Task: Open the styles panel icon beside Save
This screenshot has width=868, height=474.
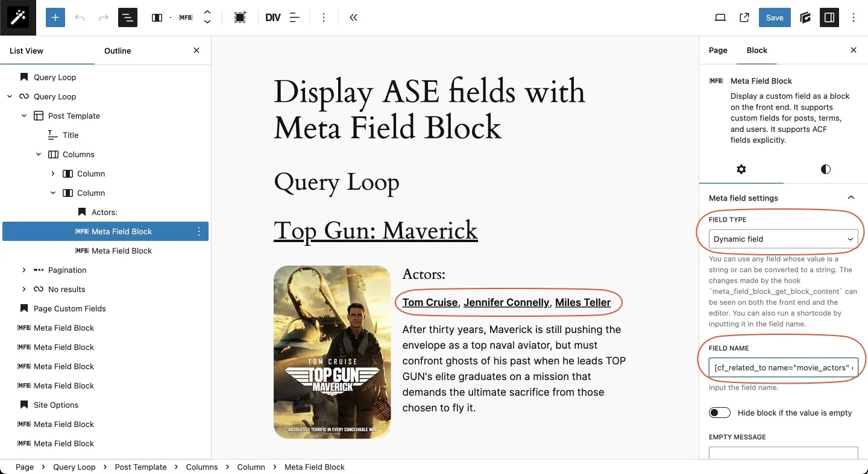Action: 805,17
